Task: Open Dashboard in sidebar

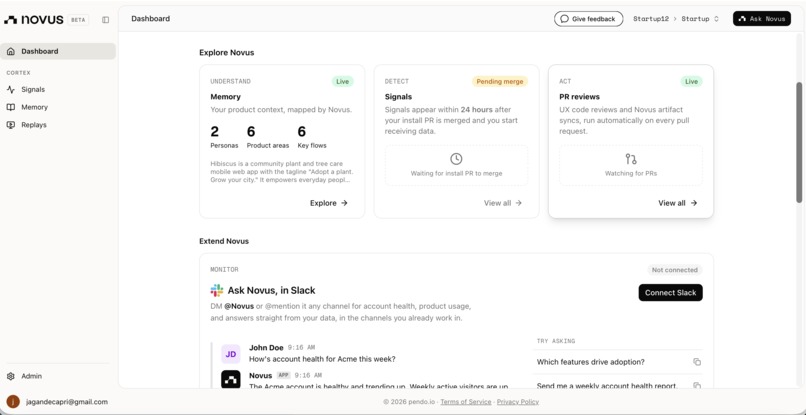Action: (x=58, y=51)
